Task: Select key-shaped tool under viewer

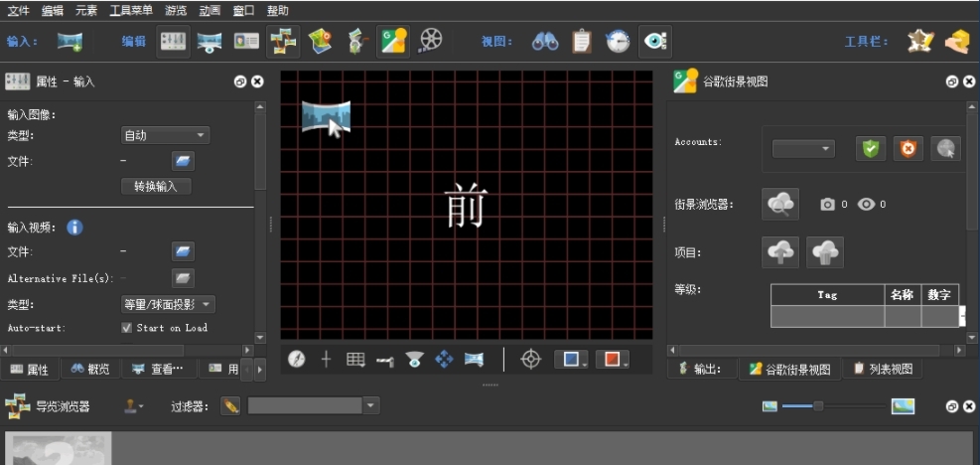Action: pos(385,361)
